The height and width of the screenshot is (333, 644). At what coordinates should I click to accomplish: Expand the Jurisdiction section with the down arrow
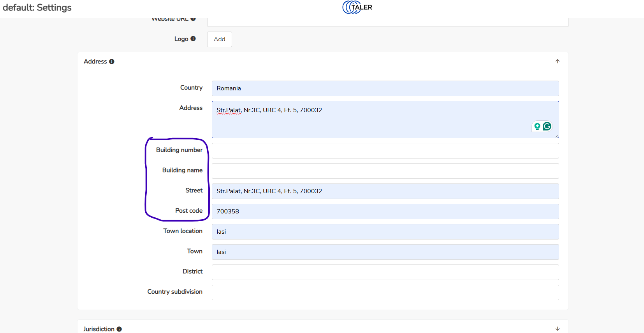558,329
